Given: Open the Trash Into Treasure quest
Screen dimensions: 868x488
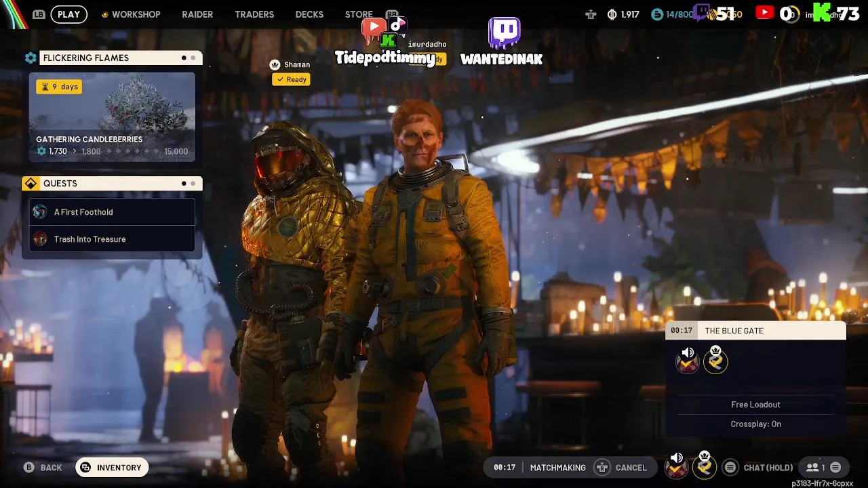Looking at the screenshot, I should [112, 239].
